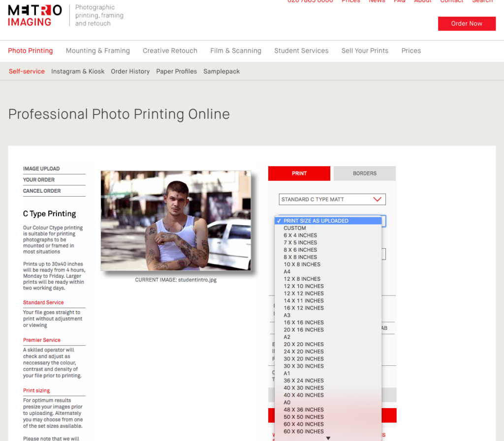This screenshot has height=441, width=504.
Task: Open the Standard C Type Matt dropdown
Action: pos(332,200)
